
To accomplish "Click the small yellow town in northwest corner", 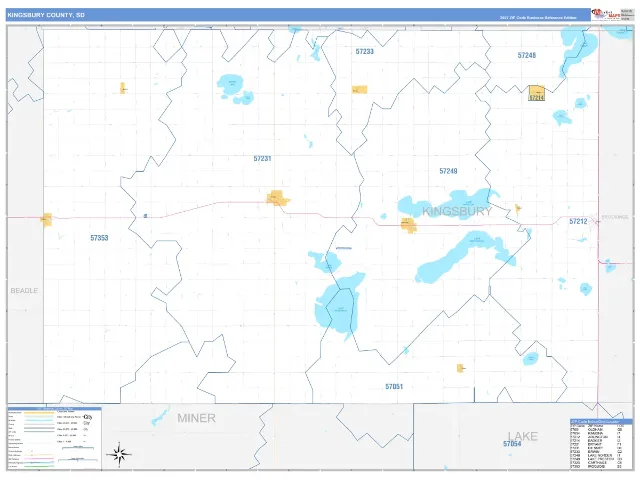I will (122, 88).
